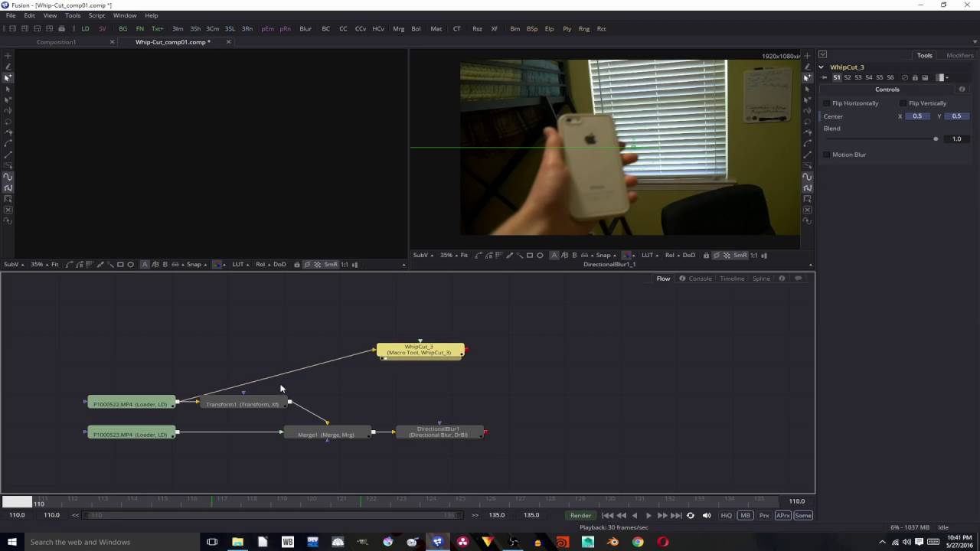Play forward in the transport controls
Viewport: 980px width, 551px height.
click(648, 516)
